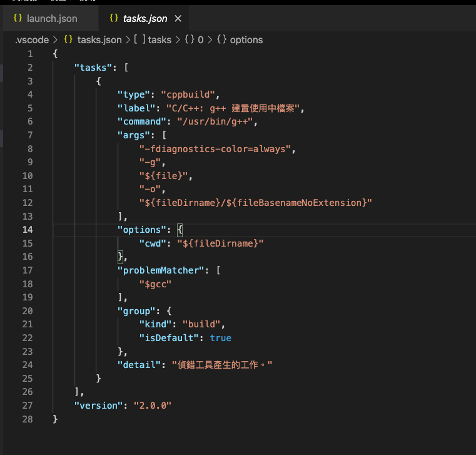Image resolution: width=476 pixels, height=455 pixels.
Task: Open the .vscode folder breadcrumb
Action: [x=31, y=39]
